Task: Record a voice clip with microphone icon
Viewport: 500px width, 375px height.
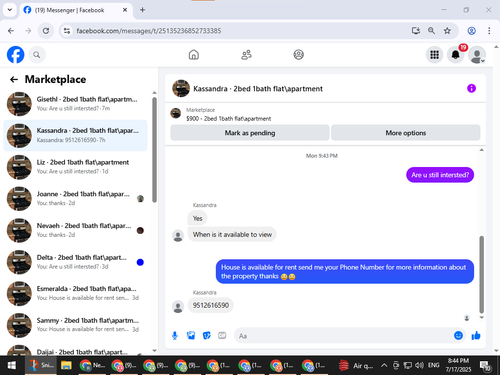Action: 175,336
